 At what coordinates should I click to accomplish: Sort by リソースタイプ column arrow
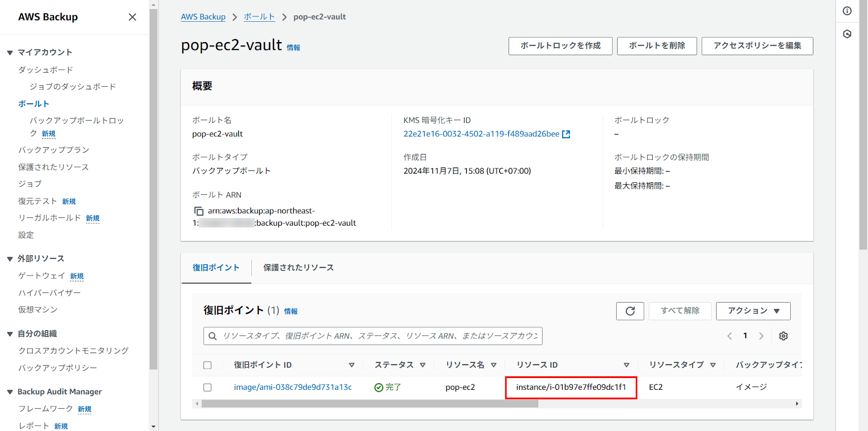tap(713, 365)
